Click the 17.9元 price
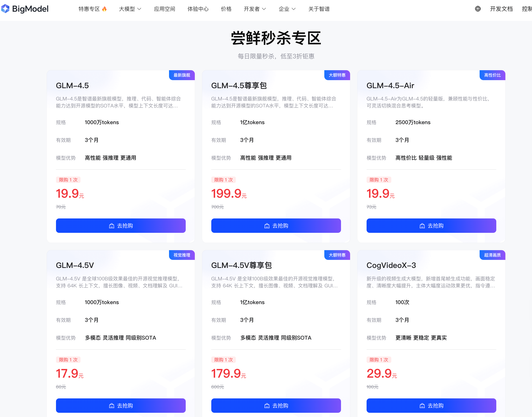The height and width of the screenshot is (417, 532). (x=70, y=373)
